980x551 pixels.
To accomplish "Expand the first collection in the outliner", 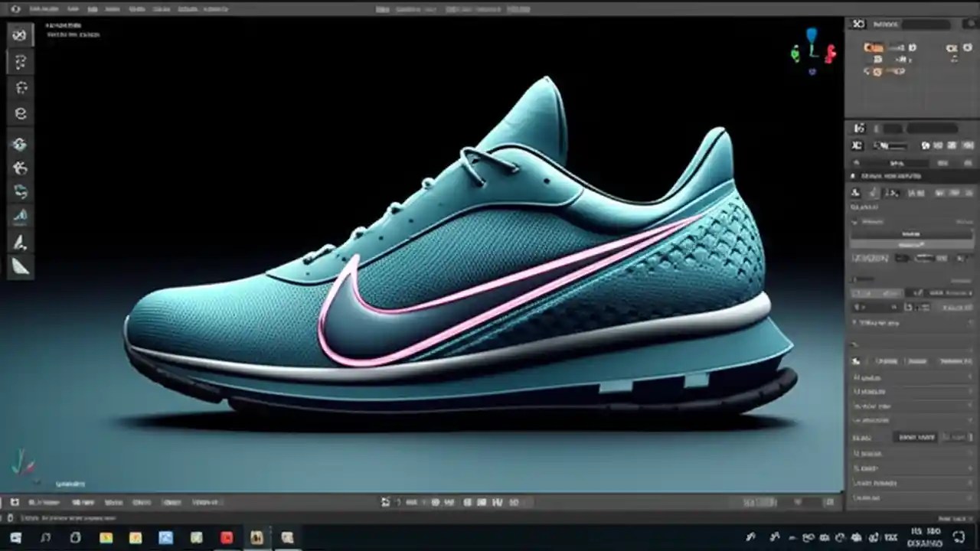I will (x=861, y=47).
